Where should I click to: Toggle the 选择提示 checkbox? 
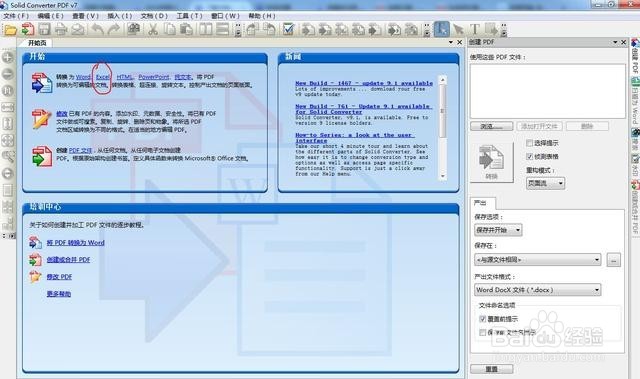click(529, 143)
